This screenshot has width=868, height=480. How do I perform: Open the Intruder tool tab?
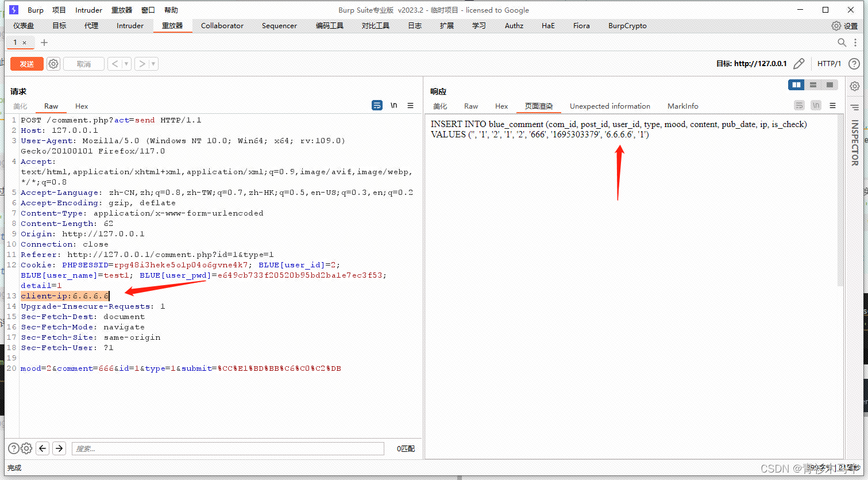tap(130, 26)
